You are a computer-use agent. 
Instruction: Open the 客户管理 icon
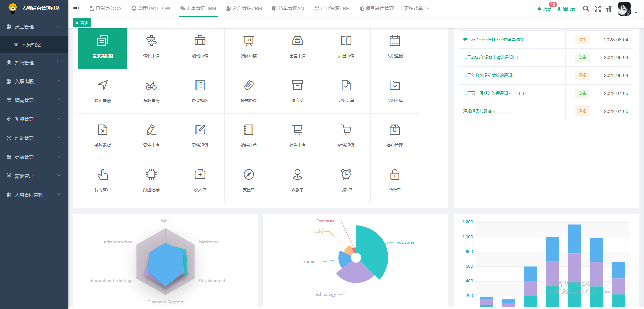click(x=395, y=130)
